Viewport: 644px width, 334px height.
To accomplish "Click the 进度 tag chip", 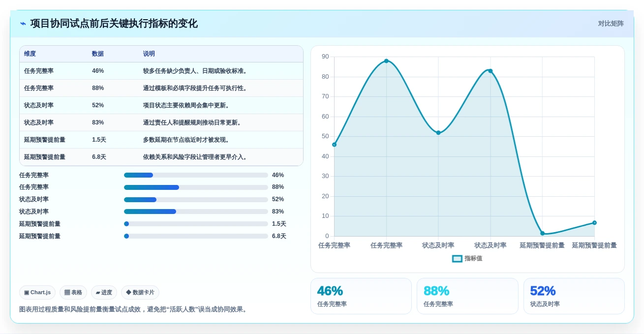I will 104,292.
